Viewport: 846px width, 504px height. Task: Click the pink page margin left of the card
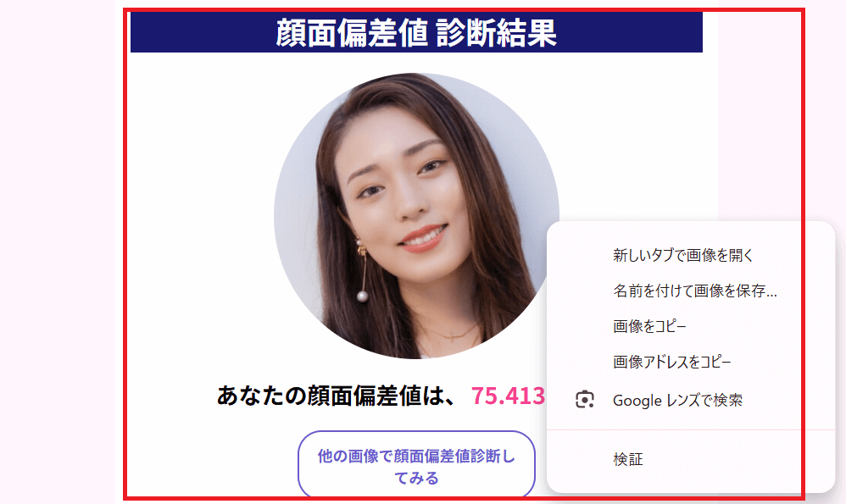point(58,252)
